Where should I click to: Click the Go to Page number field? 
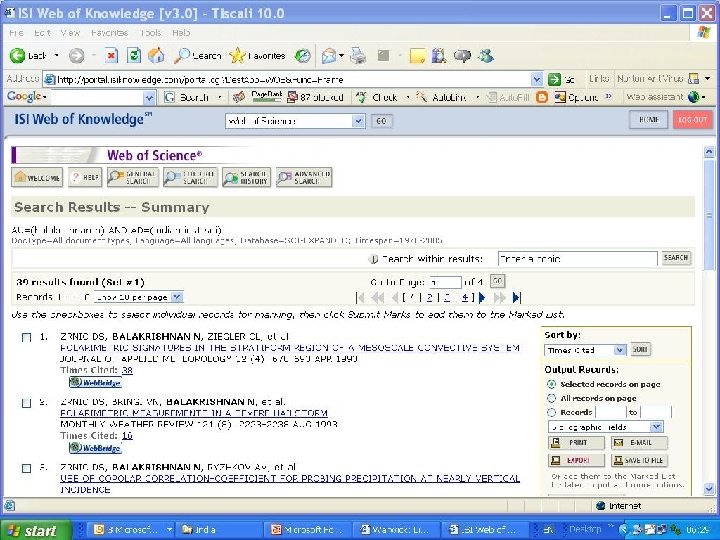445,282
